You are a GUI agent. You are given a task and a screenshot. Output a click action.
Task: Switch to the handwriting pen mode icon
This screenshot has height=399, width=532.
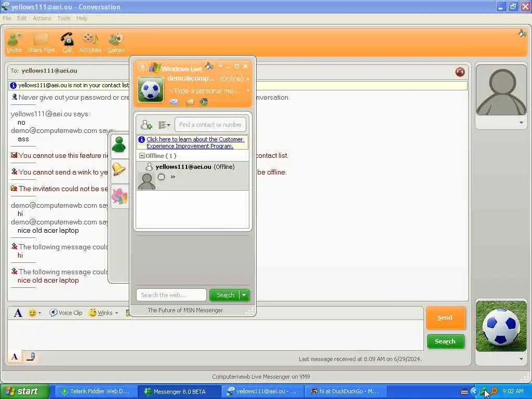coord(31,356)
